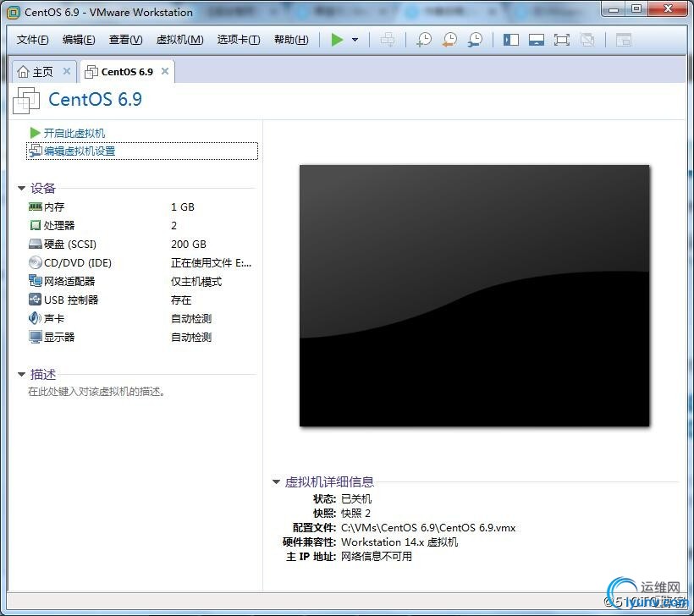
Task: Open the 编辑(E) menu
Action: (x=79, y=40)
